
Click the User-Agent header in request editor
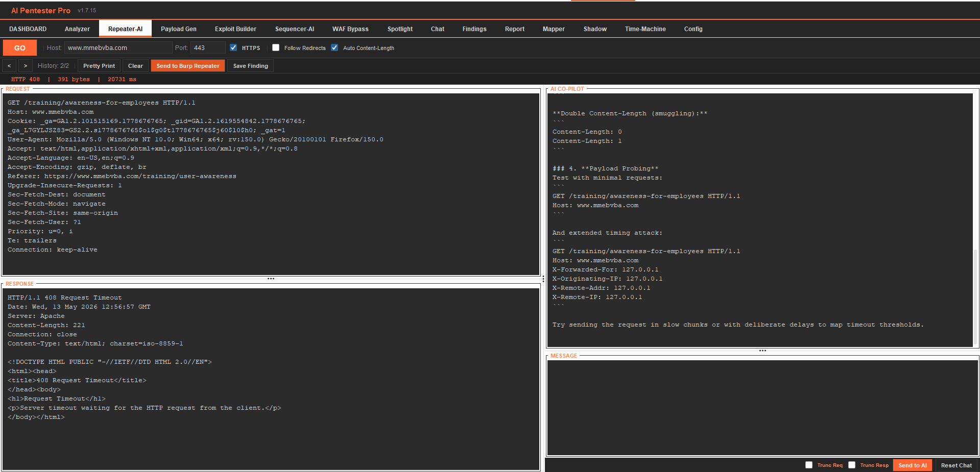(195, 139)
